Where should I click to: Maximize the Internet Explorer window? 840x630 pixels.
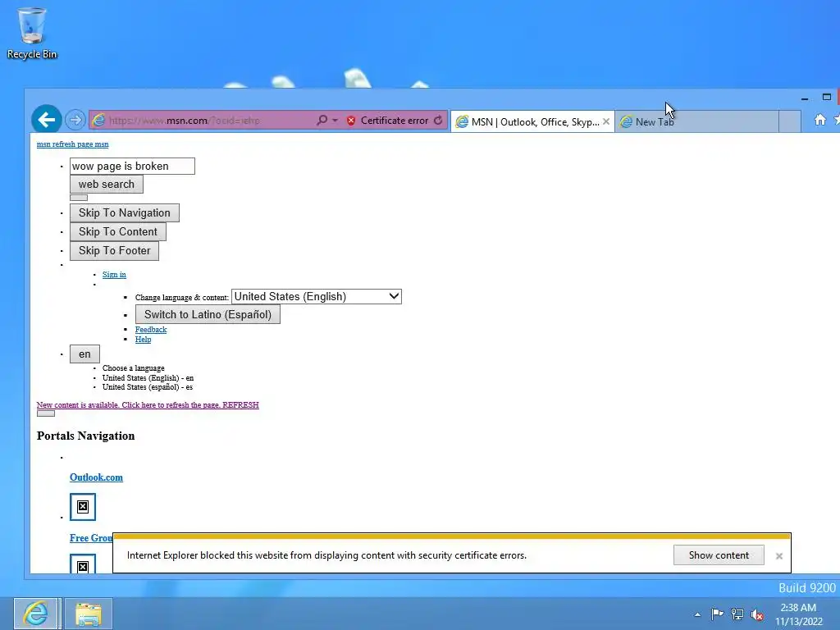point(827,97)
